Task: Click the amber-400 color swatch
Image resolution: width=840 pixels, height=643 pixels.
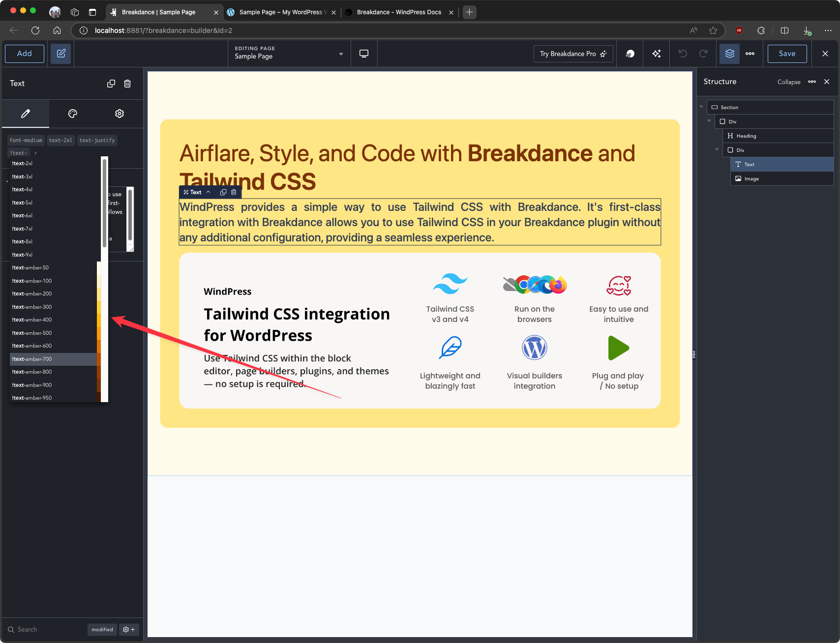Action: point(99,320)
